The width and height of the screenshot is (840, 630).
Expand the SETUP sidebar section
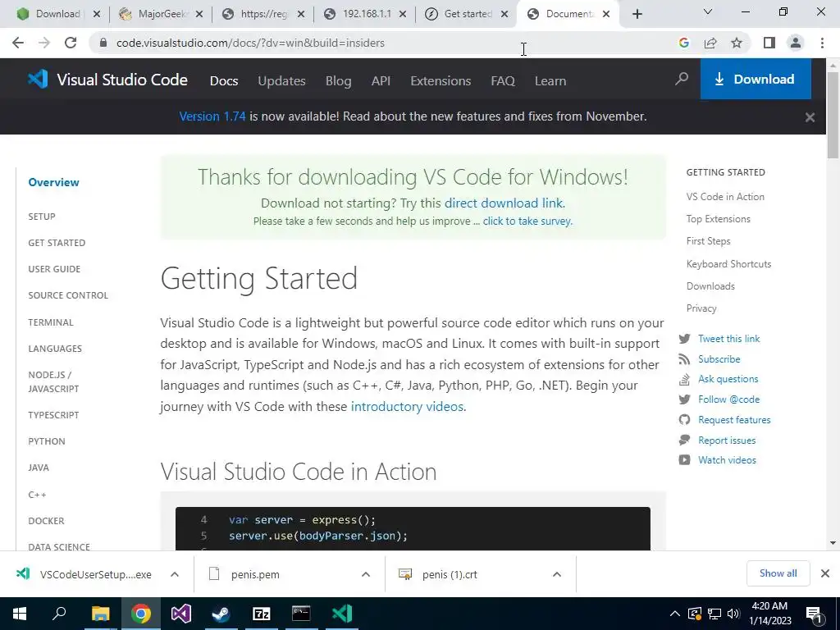(x=42, y=217)
